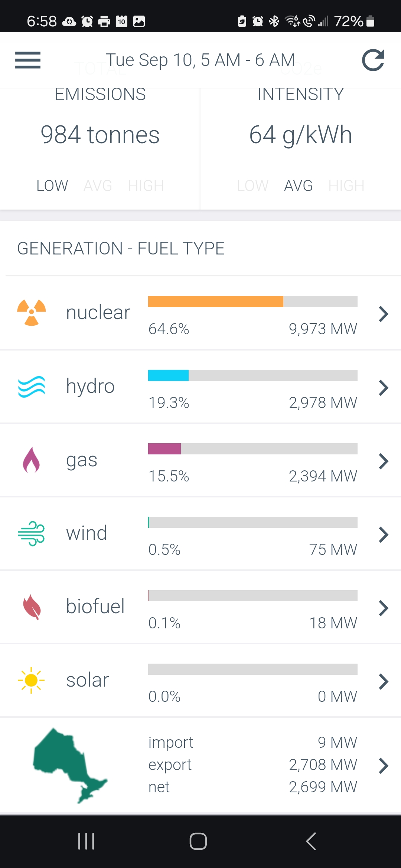Open import export details chevron
The width and height of the screenshot is (401, 868).
(384, 766)
